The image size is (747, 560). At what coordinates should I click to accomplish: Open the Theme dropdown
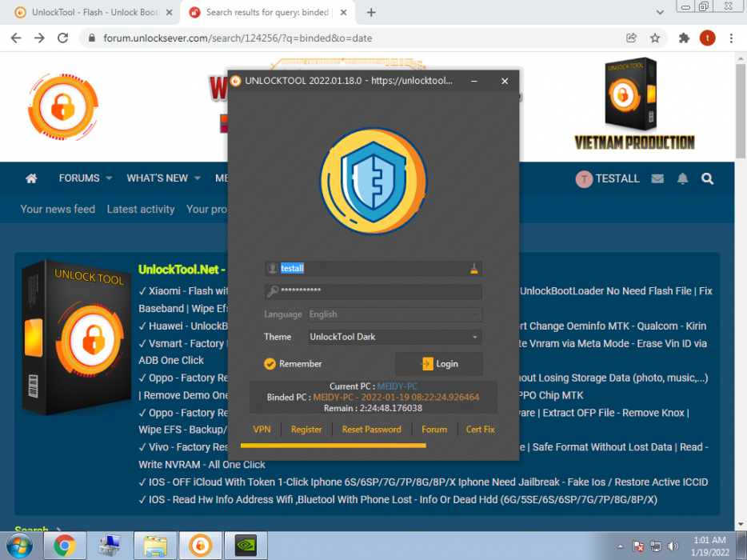(395, 337)
